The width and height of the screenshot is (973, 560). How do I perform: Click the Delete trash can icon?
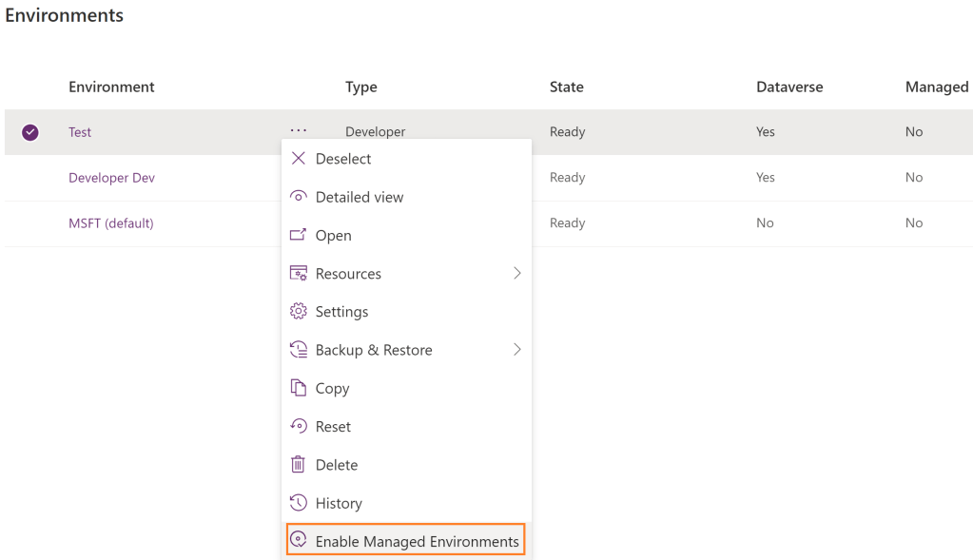point(298,465)
